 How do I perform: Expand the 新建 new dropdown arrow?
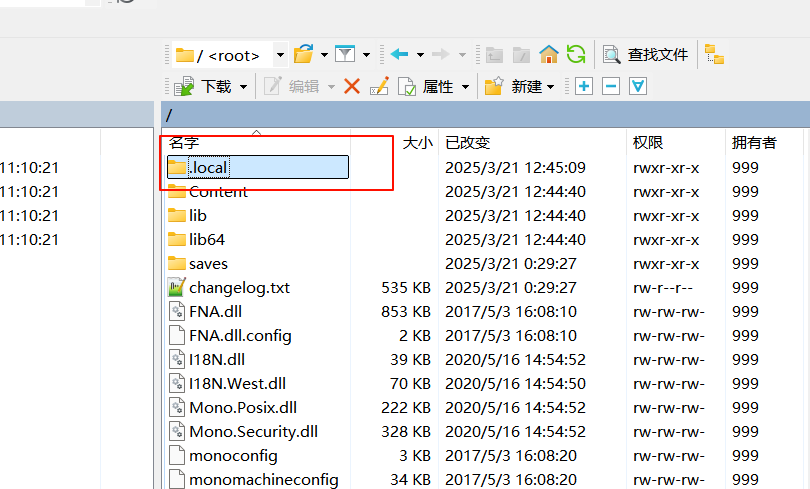pos(551,87)
